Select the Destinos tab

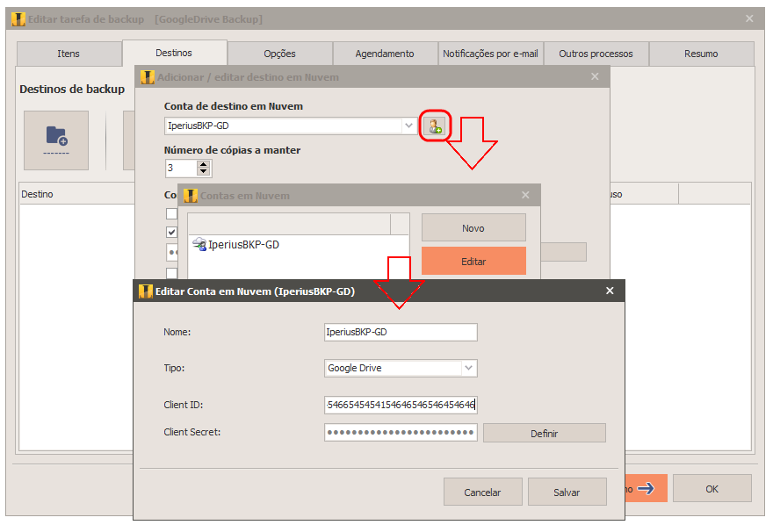[174, 53]
